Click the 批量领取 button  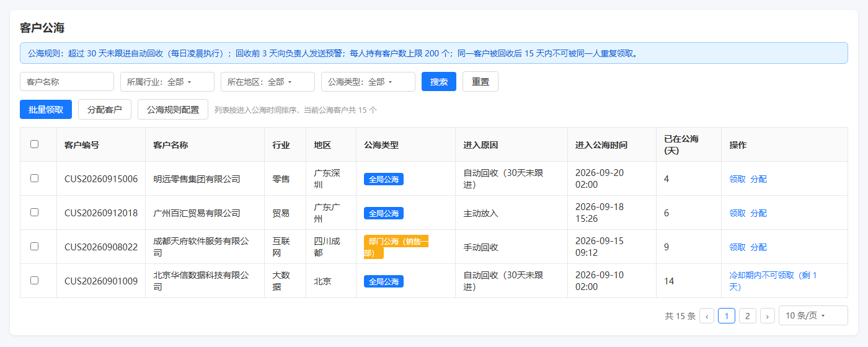pyautogui.click(x=46, y=110)
